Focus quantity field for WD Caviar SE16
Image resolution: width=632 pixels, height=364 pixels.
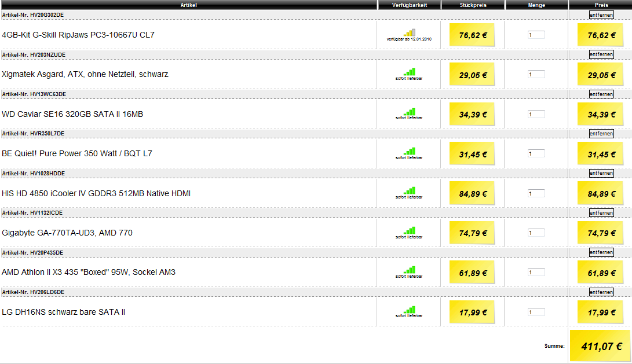536,115
